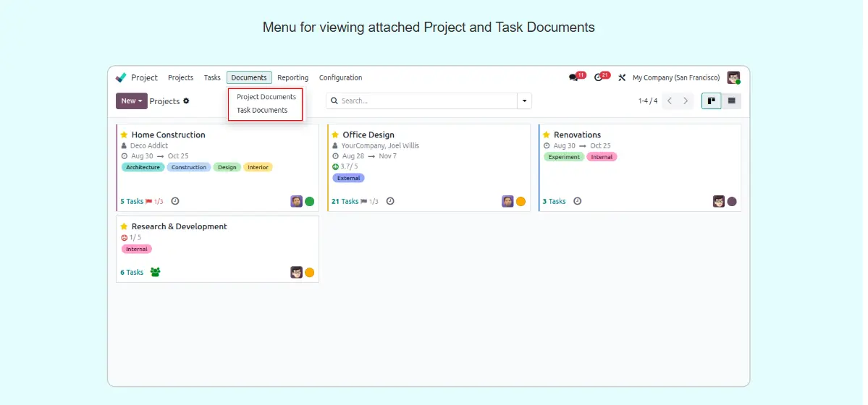Screen dimensions: 868x405
Task: Open the activities clock icon with badge
Action: pyautogui.click(x=598, y=77)
